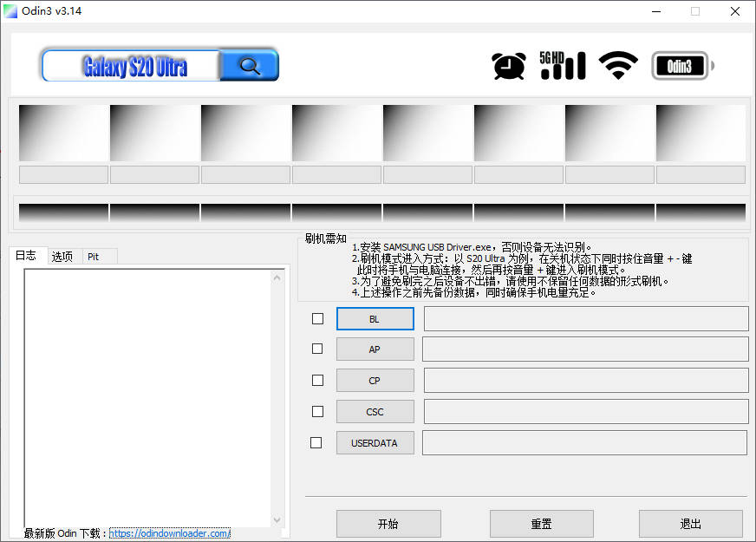This screenshot has width=756, height=542.
Task: Click the Wi-Fi signal icon
Action: coord(618,65)
